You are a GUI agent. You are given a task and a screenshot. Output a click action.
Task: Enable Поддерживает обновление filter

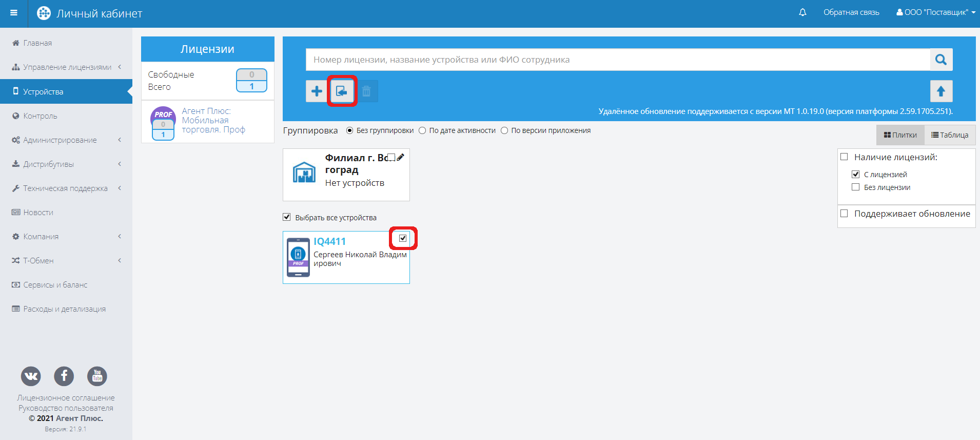pyautogui.click(x=844, y=214)
